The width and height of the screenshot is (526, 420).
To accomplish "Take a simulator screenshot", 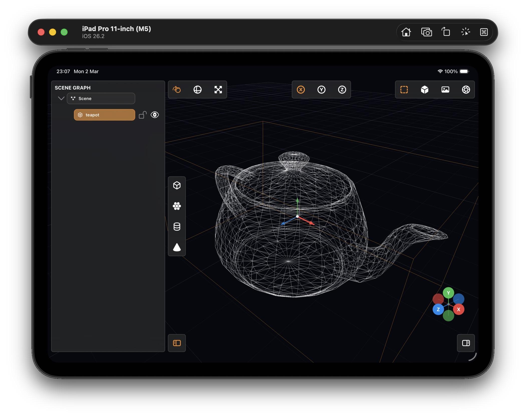I will [426, 32].
